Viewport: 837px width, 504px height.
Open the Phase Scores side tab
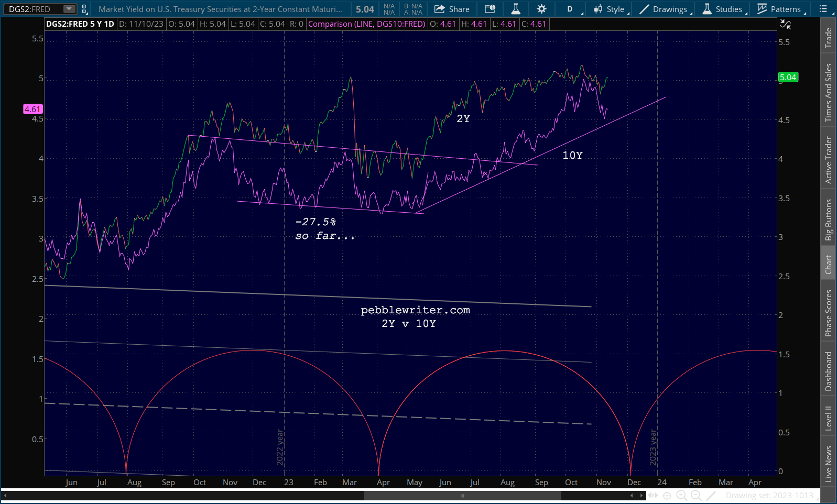pyautogui.click(x=829, y=313)
